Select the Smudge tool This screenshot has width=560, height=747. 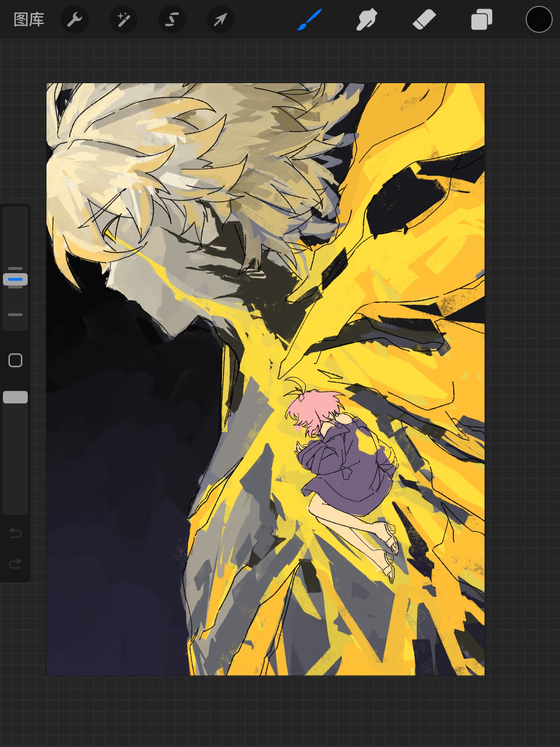pyautogui.click(x=366, y=19)
